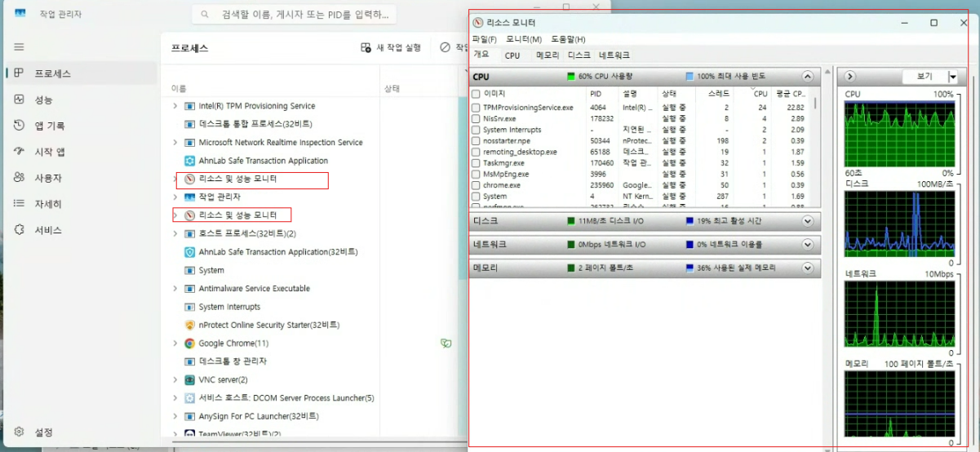Click the 네트워크 graph in the right pane
This screenshot has width=980, height=452.
pyautogui.click(x=899, y=312)
